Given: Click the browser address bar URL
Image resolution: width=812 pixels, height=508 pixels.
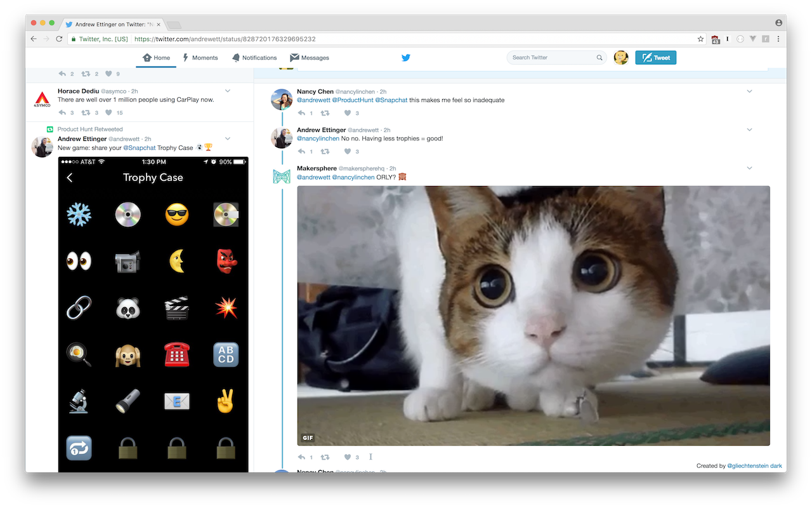Looking at the screenshot, I should (225, 39).
